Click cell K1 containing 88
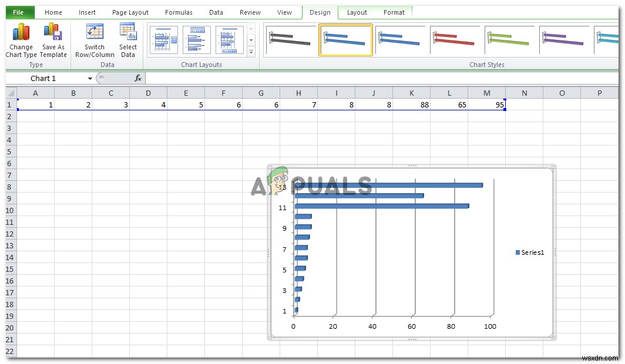 (411, 105)
